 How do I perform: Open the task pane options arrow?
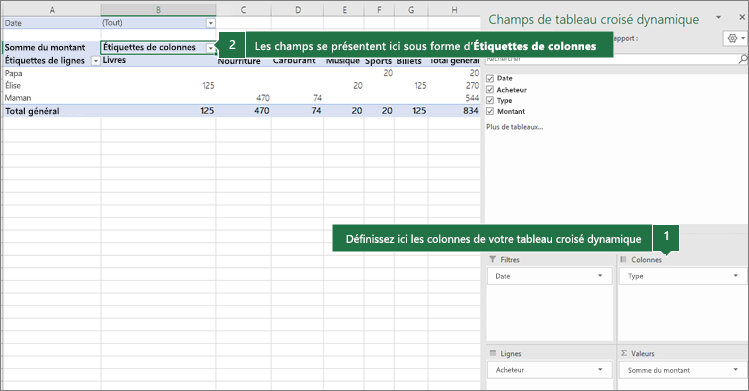pos(718,18)
